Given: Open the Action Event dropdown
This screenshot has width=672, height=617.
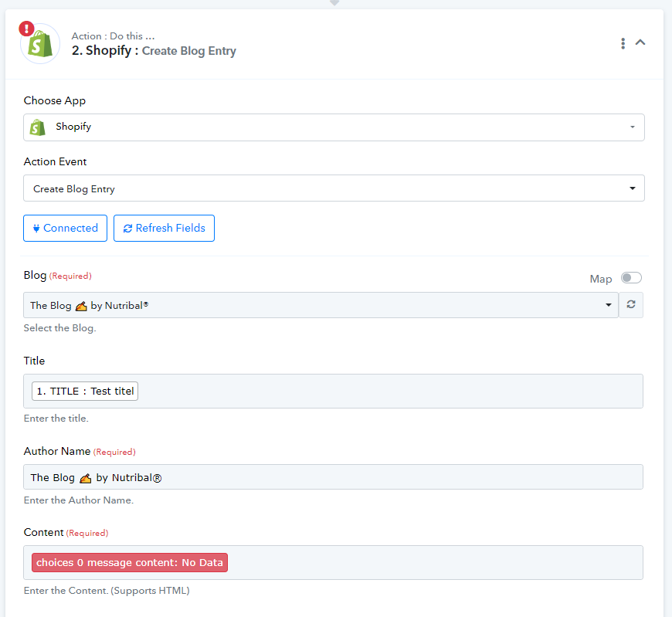Looking at the screenshot, I should point(334,188).
